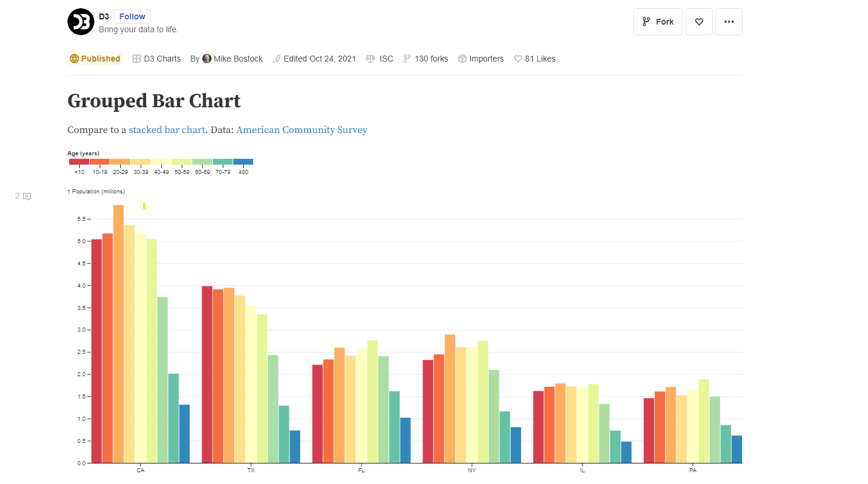The image size is (868, 484).
Task: View the ISC license info
Action: [x=379, y=59]
